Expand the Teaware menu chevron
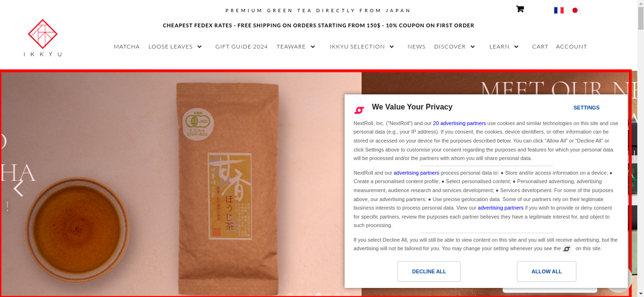The image size is (644, 297). (x=313, y=47)
